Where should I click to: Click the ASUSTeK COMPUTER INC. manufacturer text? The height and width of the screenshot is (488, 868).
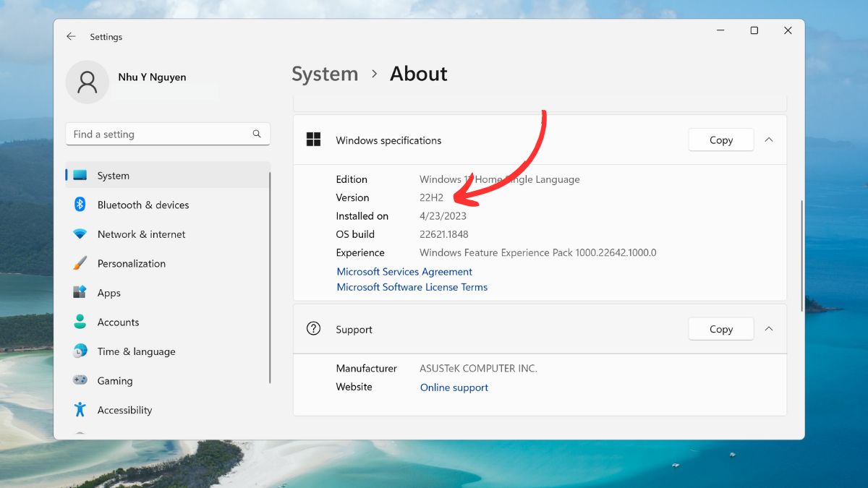tap(478, 369)
